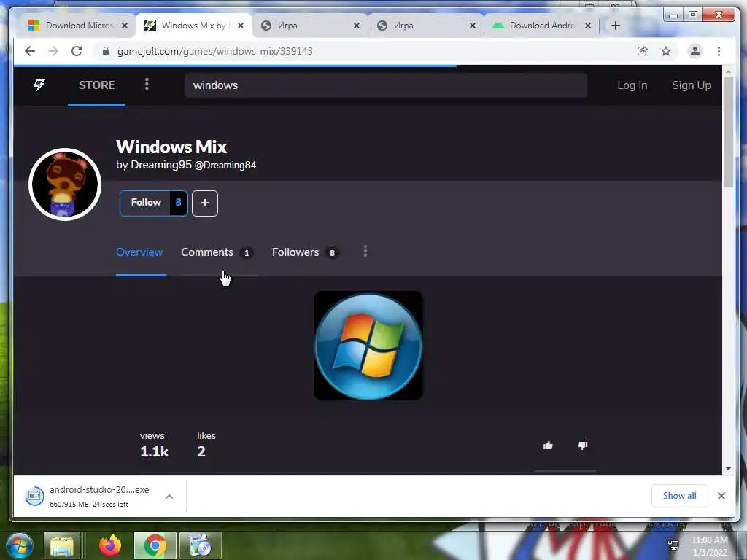
Task: Click the Chrome taskbar icon
Action: (x=155, y=545)
